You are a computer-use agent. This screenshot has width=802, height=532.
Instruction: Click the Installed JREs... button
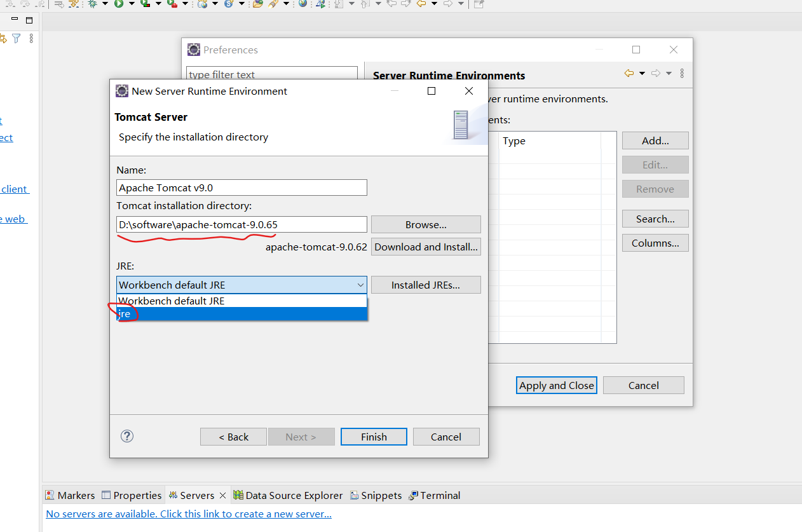pos(426,285)
